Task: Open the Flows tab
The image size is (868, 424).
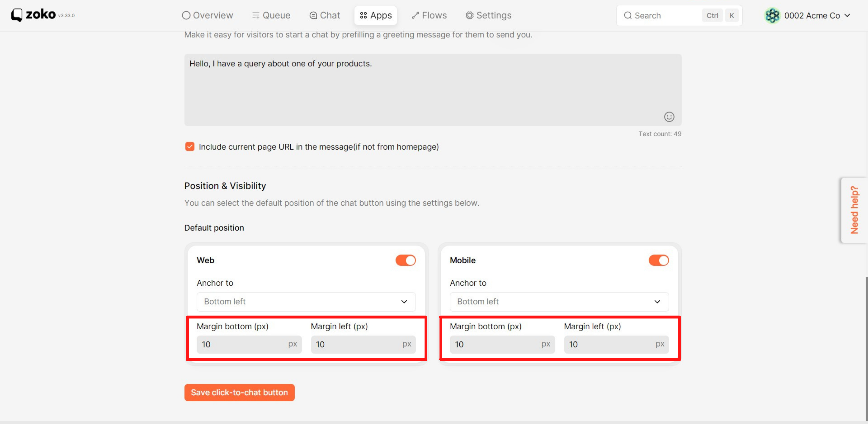Action: (429, 16)
